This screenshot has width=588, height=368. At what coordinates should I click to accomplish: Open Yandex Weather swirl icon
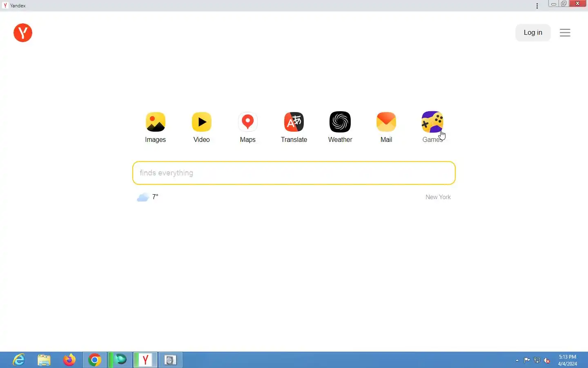(340, 122)
